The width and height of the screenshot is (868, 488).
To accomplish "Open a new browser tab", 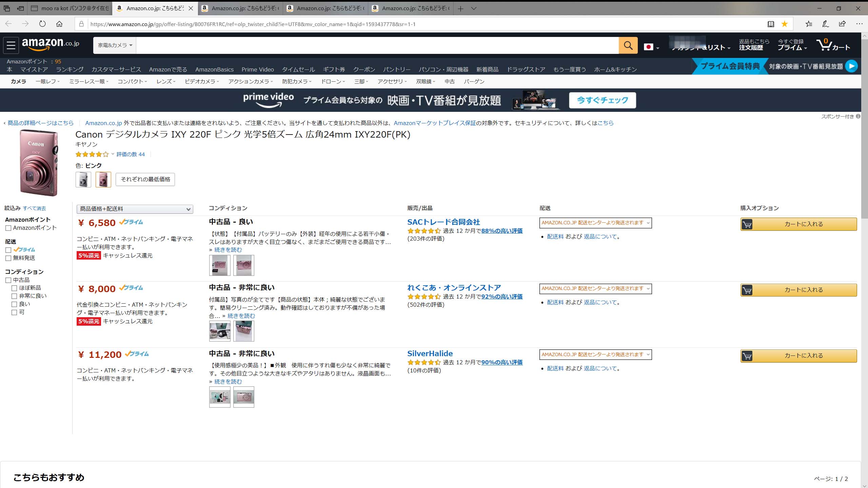I will 460,8.
